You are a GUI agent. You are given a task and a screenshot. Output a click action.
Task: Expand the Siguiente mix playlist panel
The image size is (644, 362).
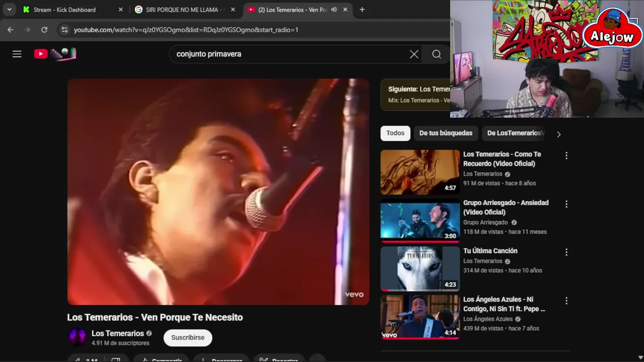coord(416,95)
